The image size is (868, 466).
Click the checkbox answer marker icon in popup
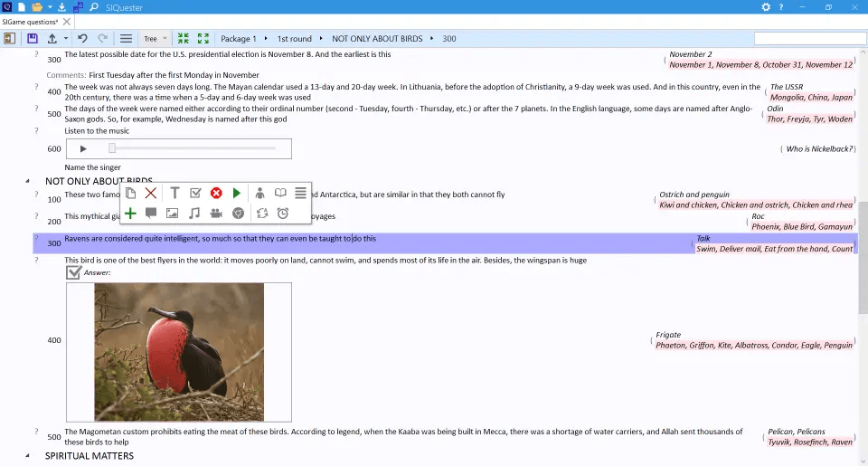coord(195,193)
